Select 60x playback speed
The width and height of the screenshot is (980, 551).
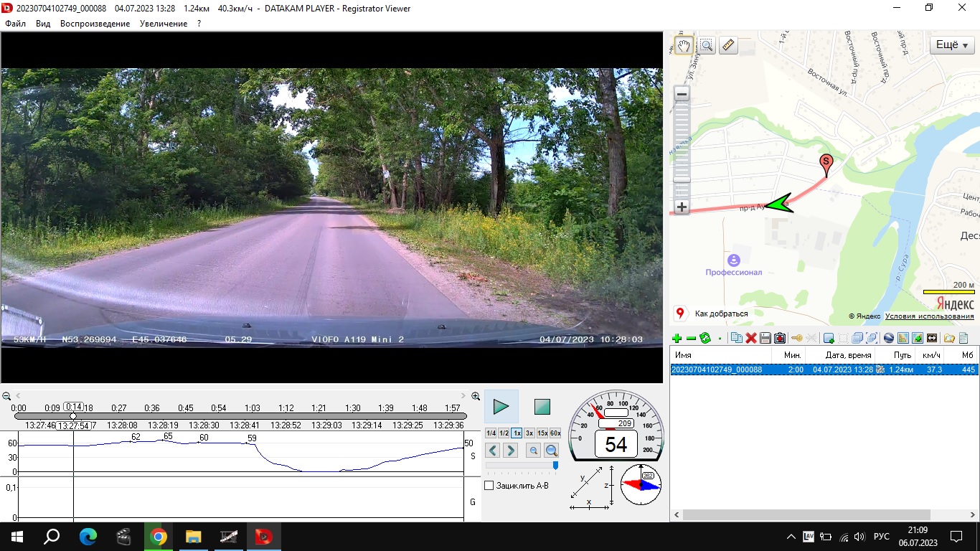pyautogui.click(x=555, y=433)
